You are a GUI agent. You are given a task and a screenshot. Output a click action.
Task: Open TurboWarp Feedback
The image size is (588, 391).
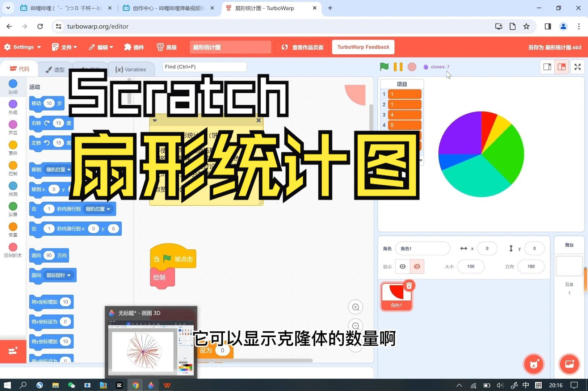tap(363, 47)
